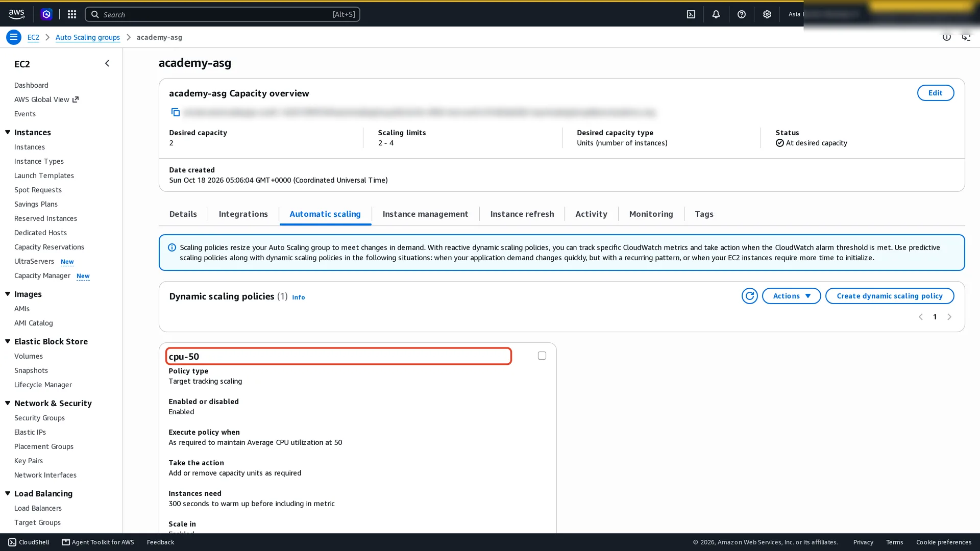Launch the CloudShell icon in the top bar
The height and width of the screenshot is (551, 980).
tap(691, 14)
